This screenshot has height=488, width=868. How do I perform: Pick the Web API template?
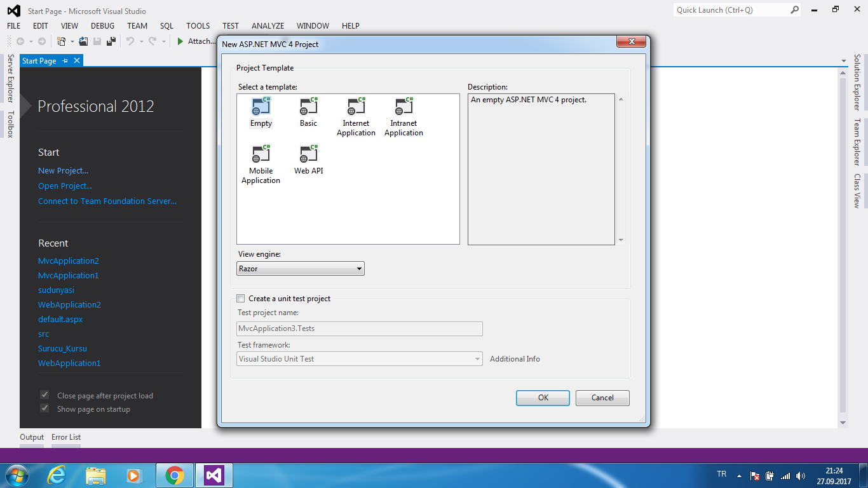coord(308,160)
